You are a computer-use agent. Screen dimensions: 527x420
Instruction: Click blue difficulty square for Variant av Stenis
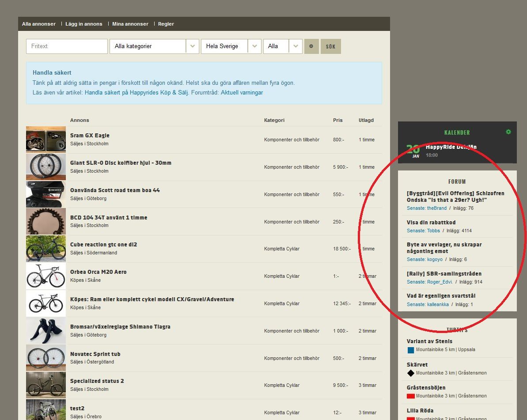(411, 350)
